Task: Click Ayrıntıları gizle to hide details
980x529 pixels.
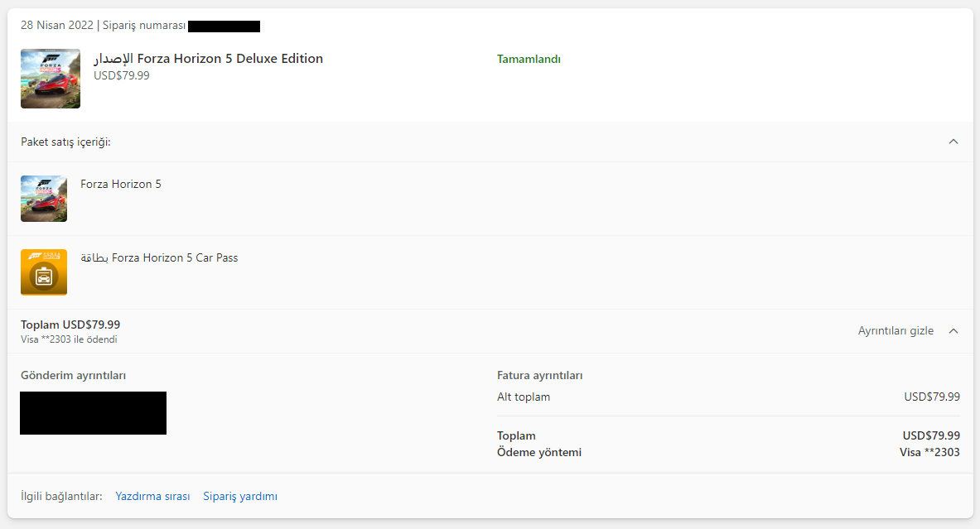Action: coord(896,331)
